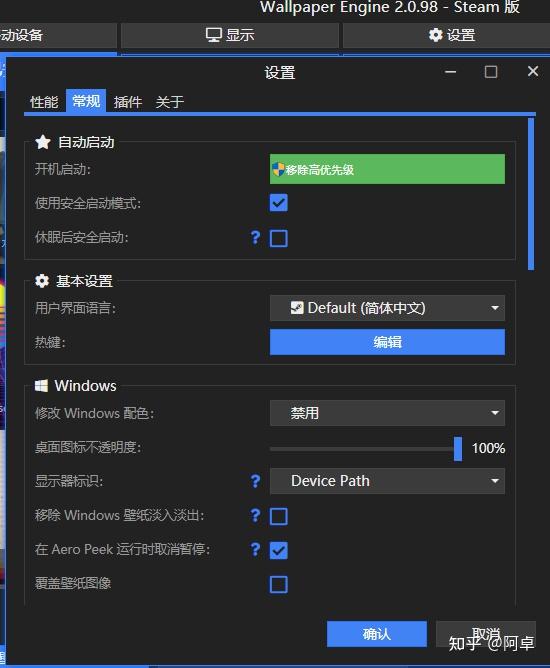Click help icon for 移除 Windows 壁纸淡入淡出
550x668 pixels.
(255, 515)
